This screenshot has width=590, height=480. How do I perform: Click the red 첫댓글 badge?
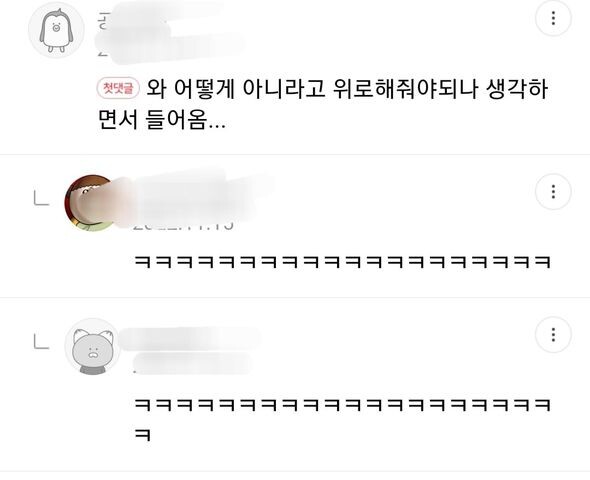pos(118,88)
